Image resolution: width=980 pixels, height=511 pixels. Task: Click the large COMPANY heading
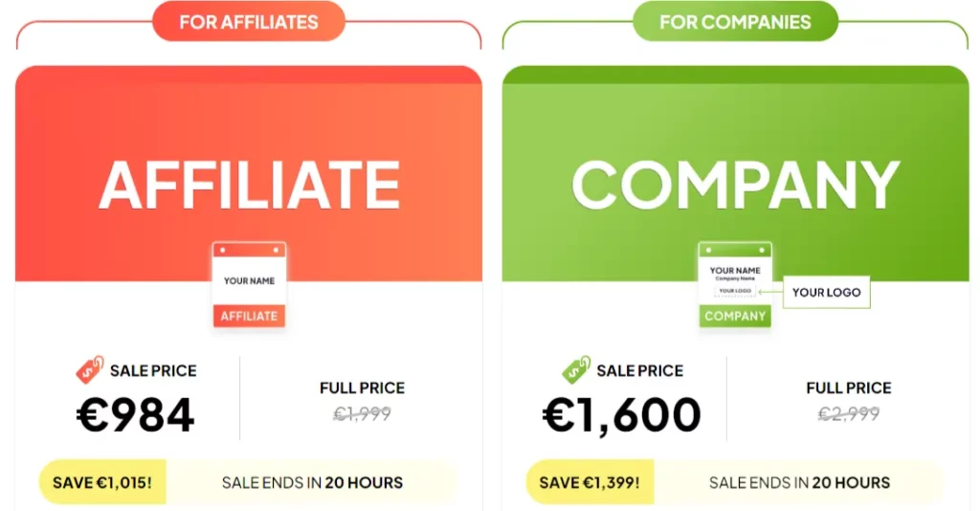(x=735, y=185)
